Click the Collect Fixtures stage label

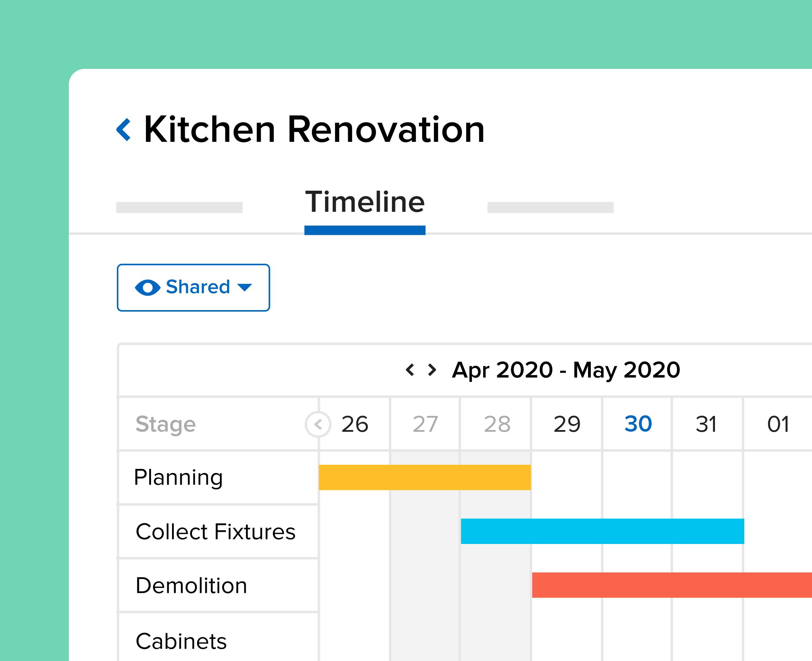pyautogui.click(x=215, y=532)
